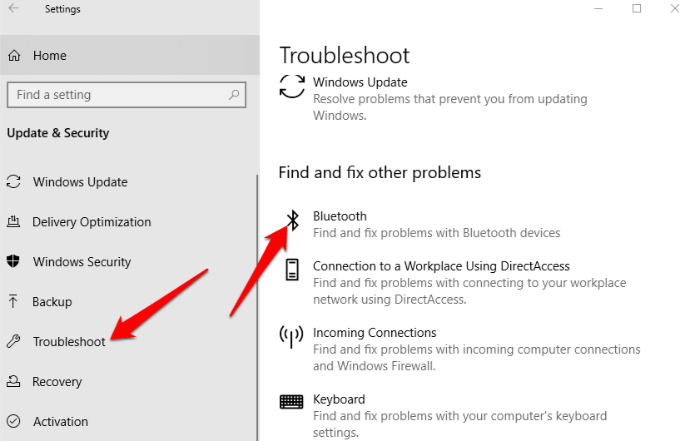Viewport: 680px width, 441px height.
Task: Click the Keyboard troubleshooter icon
Action: click(292, 402)
